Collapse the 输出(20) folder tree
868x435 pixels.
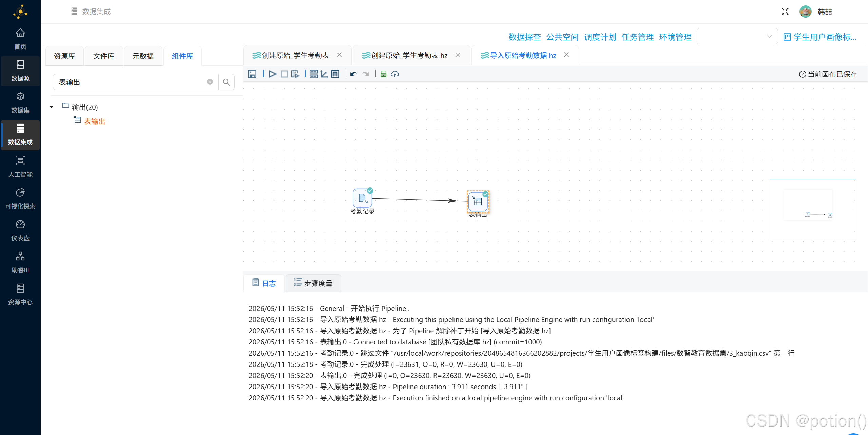coord(51,107)
